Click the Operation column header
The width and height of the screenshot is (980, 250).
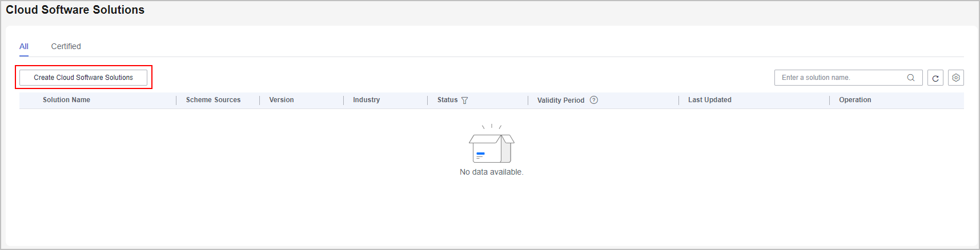(x=855, y=100)
